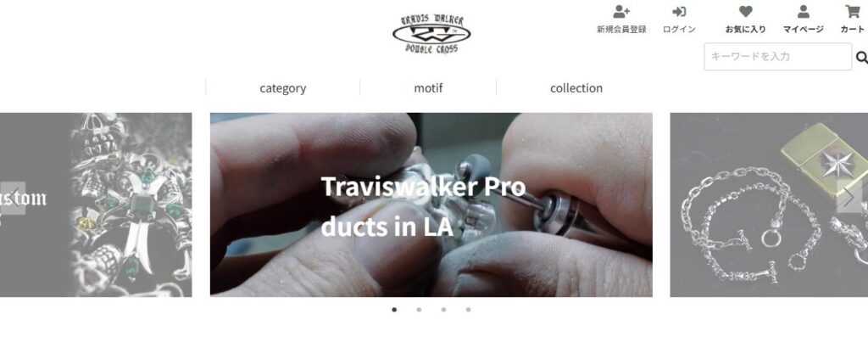The height and width of the screenshot is (342, 868).
Task: Click the keyword search input field
Action: pos(778,57)
